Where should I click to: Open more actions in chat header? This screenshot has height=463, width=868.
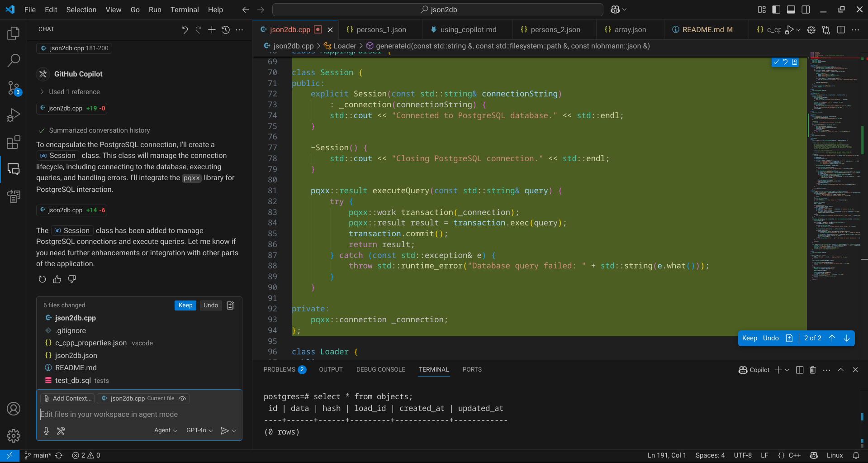[240, 29]
